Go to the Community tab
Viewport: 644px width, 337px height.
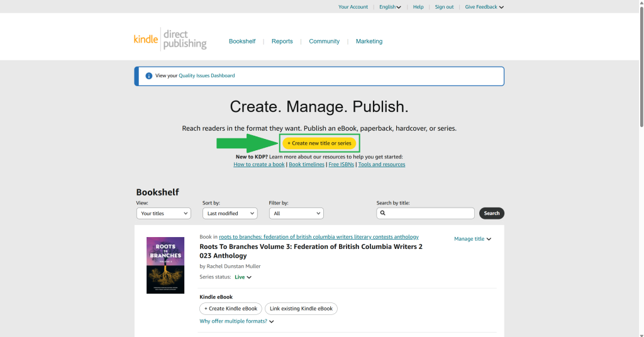tap(324, 41)
